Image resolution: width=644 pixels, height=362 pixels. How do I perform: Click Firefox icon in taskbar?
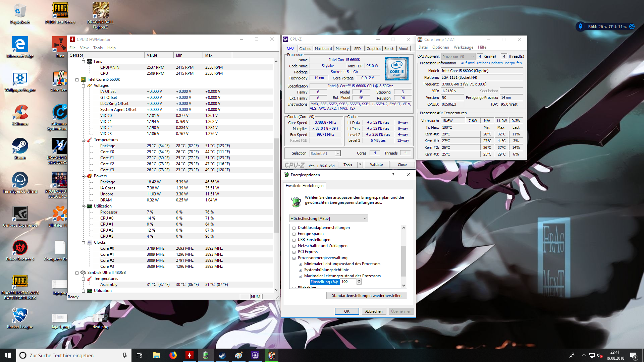173,355
